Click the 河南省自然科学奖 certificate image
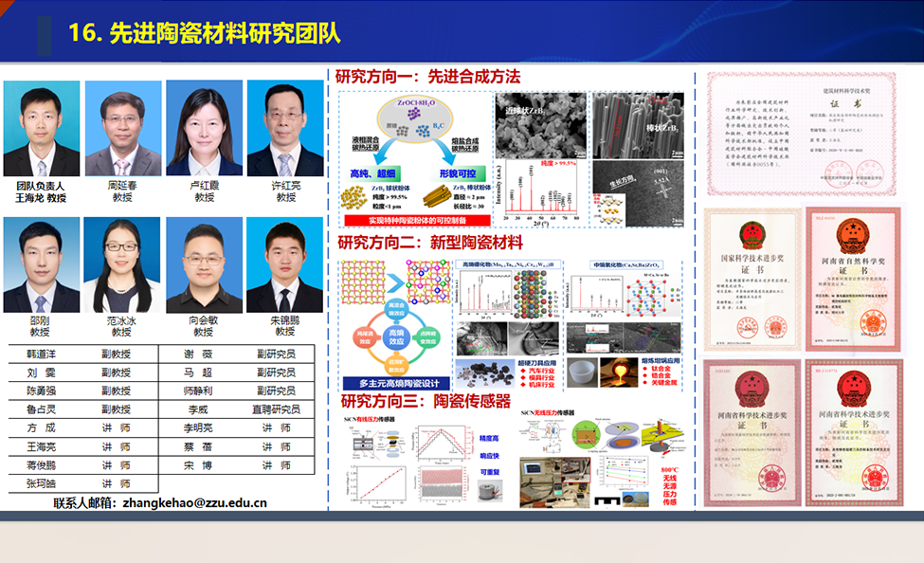 click(853, 278)
